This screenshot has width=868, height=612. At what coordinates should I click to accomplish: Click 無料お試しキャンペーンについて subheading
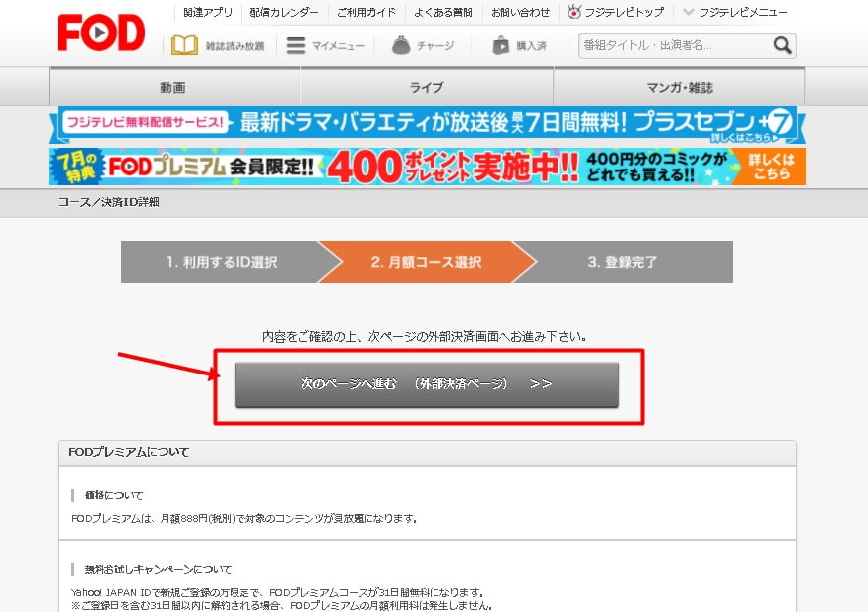coord(158,569)
